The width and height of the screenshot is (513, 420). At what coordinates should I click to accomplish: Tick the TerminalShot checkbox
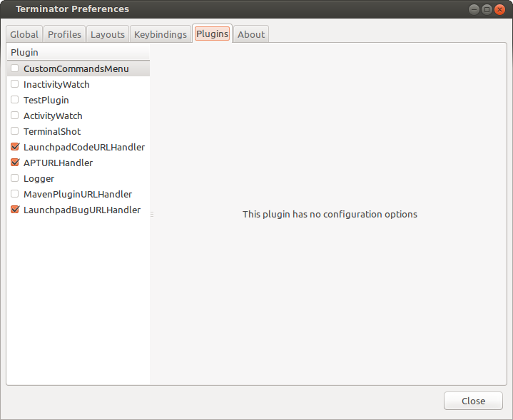(15, 131)
